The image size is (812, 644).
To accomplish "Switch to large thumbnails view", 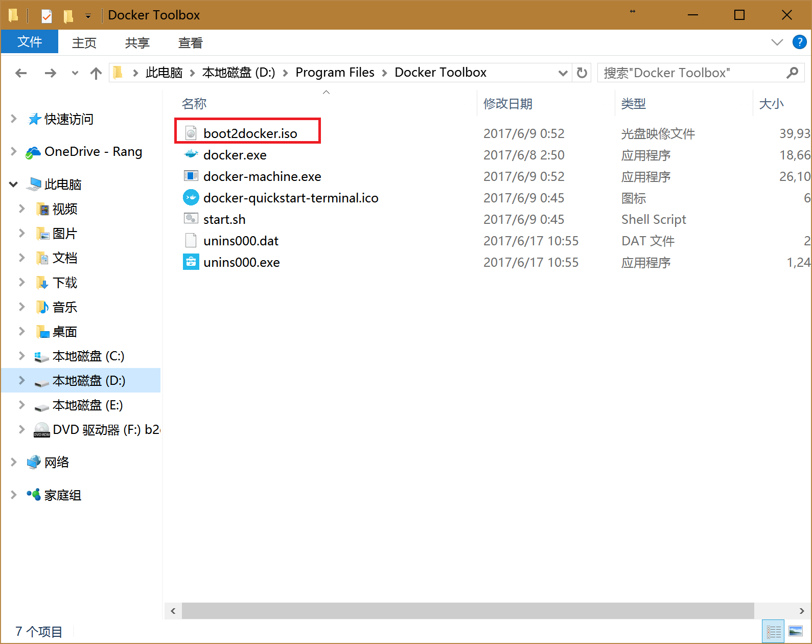I will pos(795,631).
